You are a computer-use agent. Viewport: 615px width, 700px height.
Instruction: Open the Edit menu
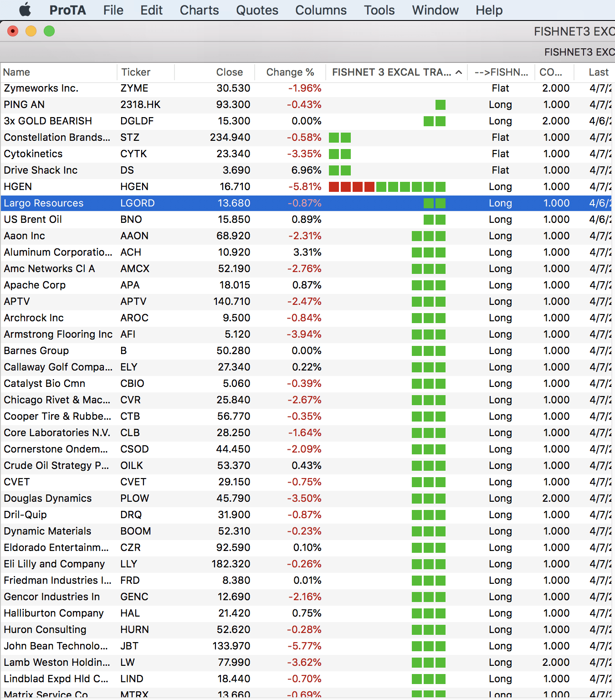point(151,10)
